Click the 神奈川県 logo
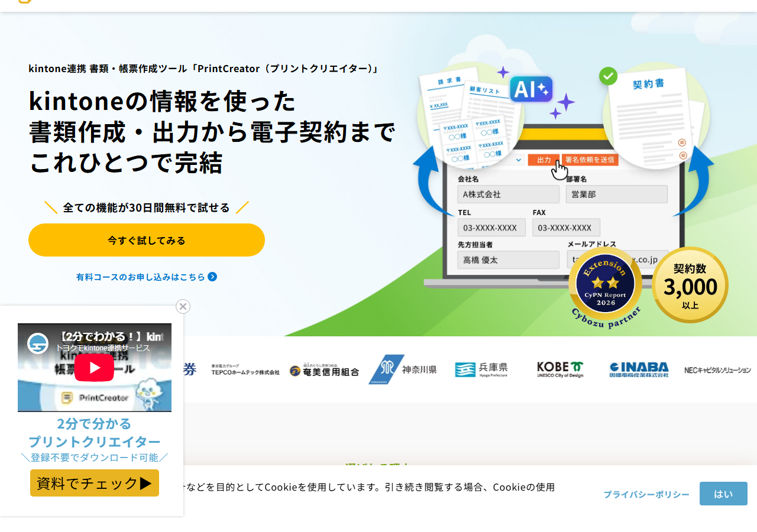The height and width of the screenshot is (532, 757). coord(403,369)
